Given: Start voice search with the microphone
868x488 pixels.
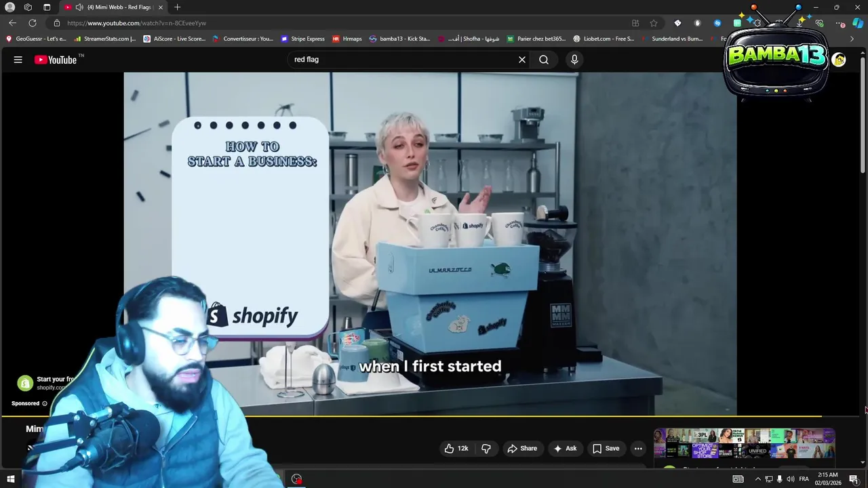Looking at the screenshot, I should pos(574,60).
